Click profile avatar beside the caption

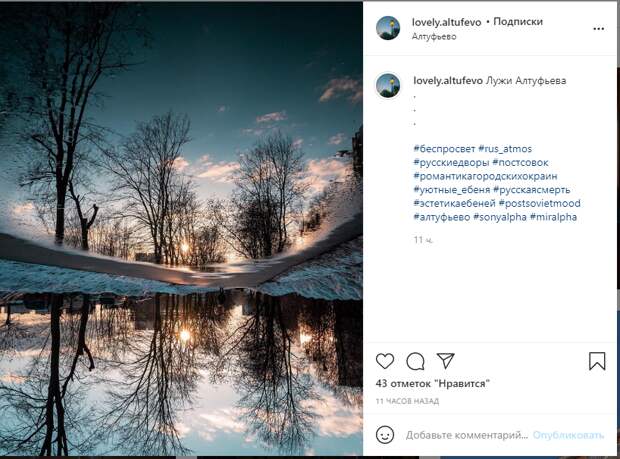click(x=388, y=85)
